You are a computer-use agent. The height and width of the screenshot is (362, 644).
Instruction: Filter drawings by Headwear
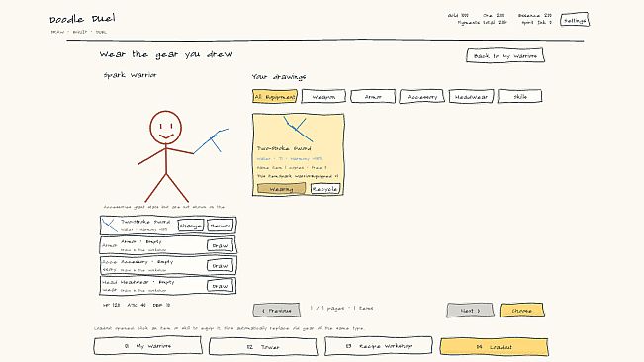click(x=471, y=97)
